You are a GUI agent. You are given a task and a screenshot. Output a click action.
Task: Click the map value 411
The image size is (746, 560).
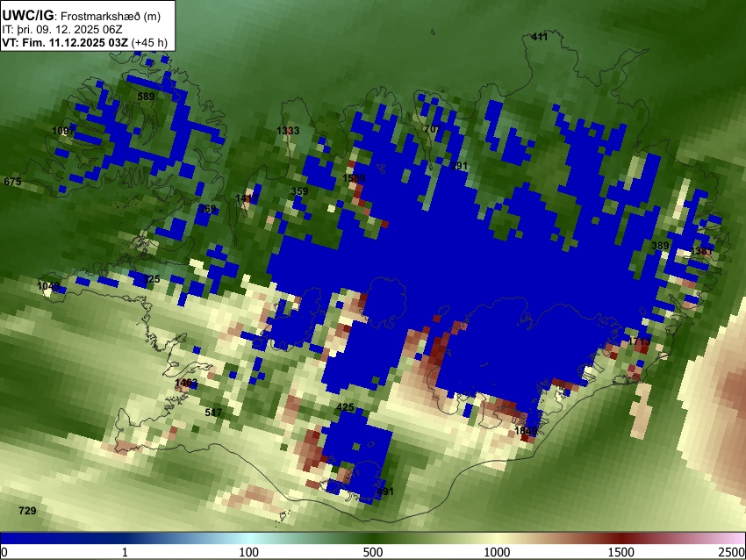[x=540, y=37]
